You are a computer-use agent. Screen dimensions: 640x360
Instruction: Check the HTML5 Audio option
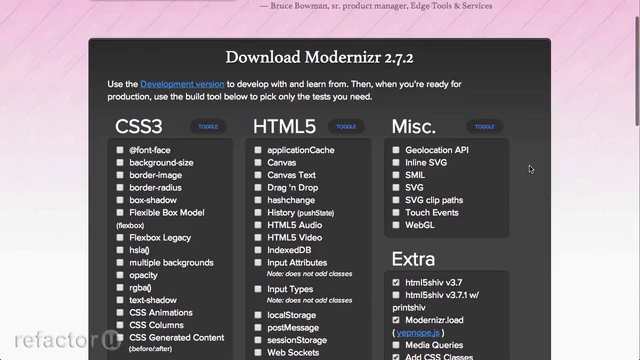(x=258, y=225)
